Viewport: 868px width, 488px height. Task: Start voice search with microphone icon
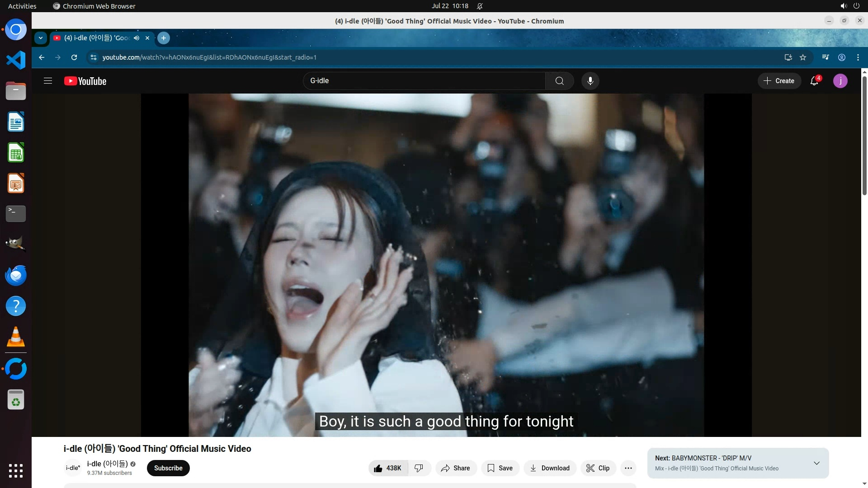point(590,81)
